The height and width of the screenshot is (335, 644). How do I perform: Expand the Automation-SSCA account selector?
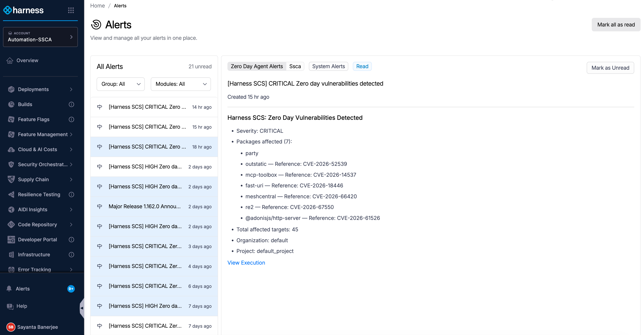(40, 37)
